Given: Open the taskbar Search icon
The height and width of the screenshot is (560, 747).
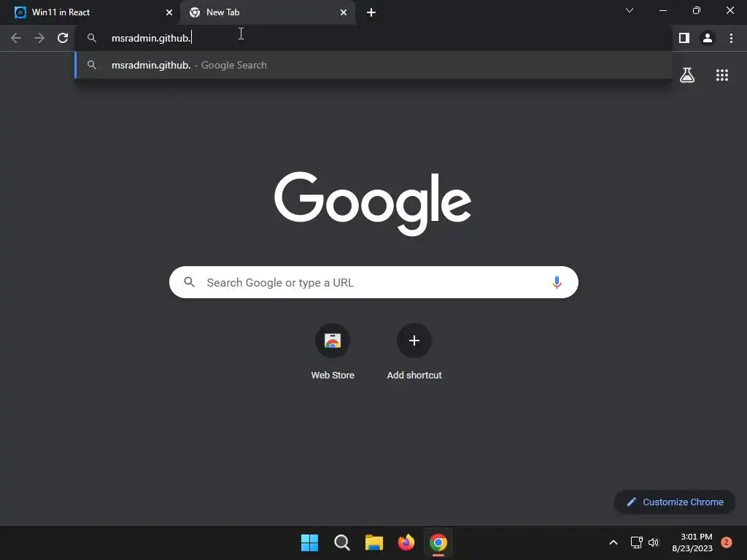Looking at the screenshot, I should pos(341,542).
